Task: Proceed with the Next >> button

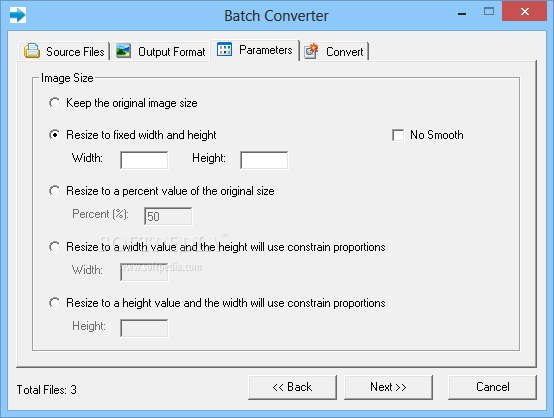Action: click(x=388, y=387)
